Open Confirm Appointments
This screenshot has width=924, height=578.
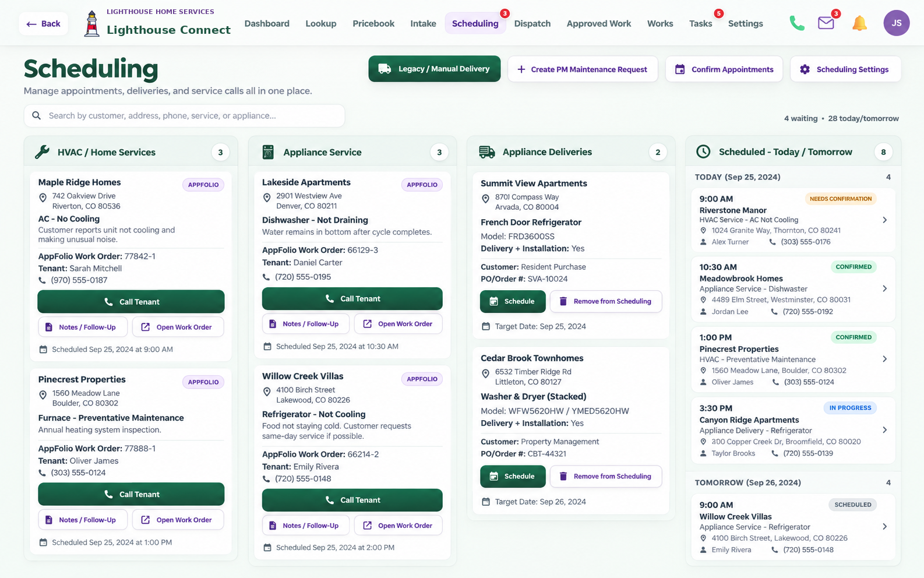tap(724, 69)
